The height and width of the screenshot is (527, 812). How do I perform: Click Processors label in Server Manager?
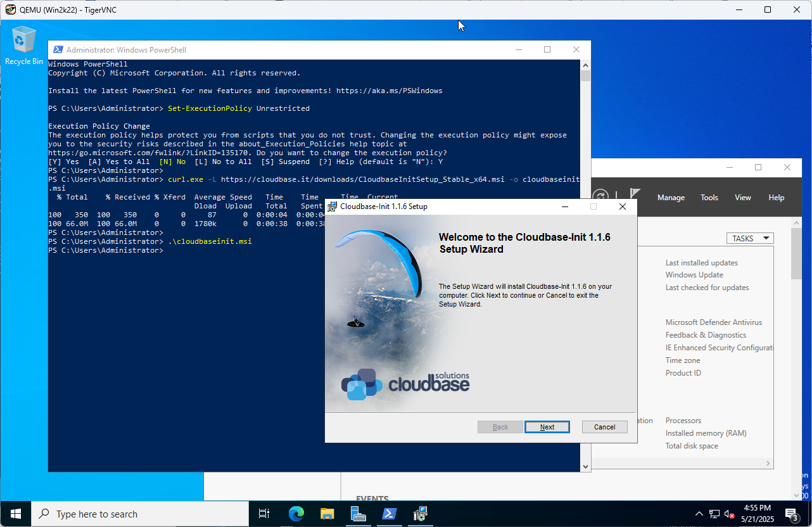pos(683,421)
